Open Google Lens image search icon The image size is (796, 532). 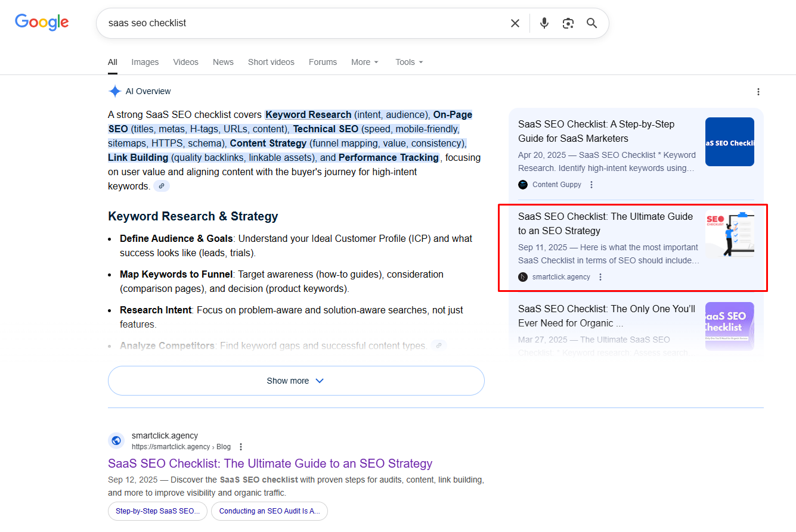(568, 23)
